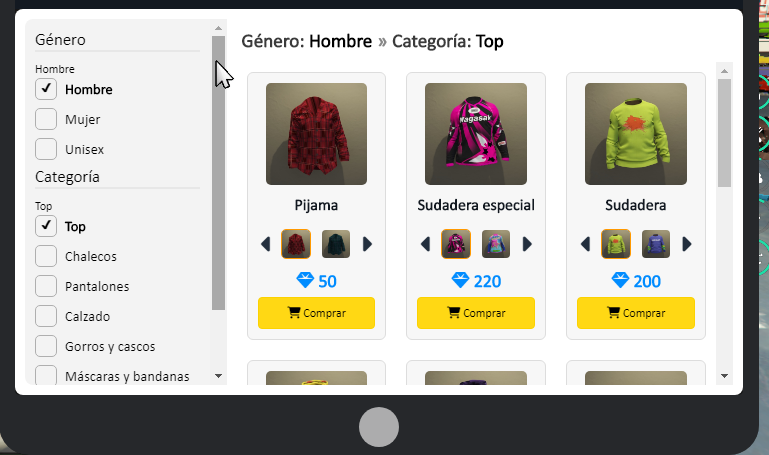This screenshot has width=769, height=455.
Task: Uncheck the Hombre gender checkbox
Action: [46, 89]
